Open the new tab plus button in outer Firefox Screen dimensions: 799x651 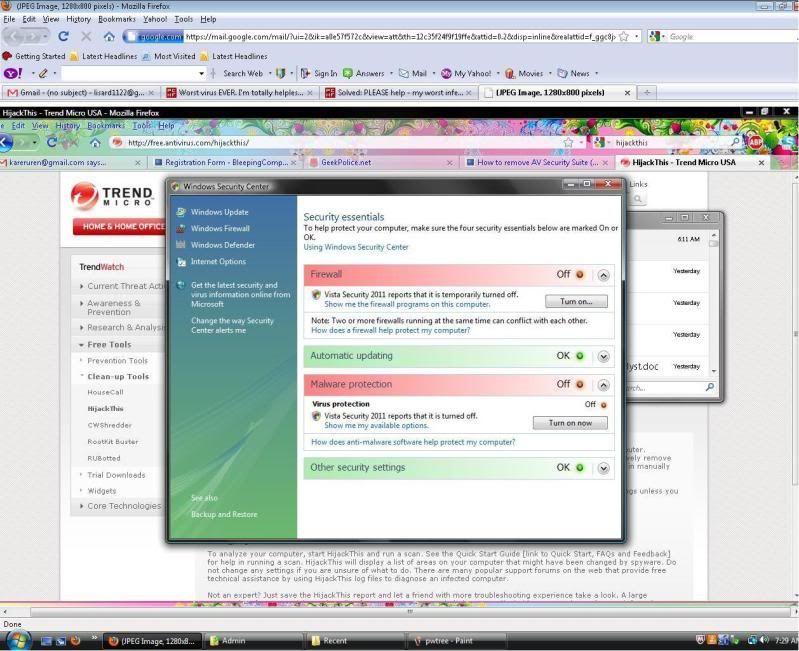pyautogui.click(x=647, y=93)
